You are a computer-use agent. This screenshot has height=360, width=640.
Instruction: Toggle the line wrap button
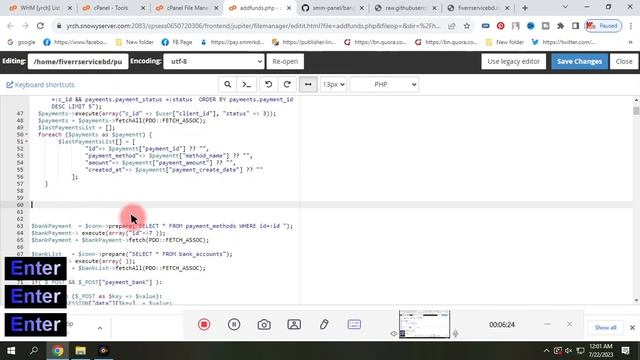click(308, 84)
